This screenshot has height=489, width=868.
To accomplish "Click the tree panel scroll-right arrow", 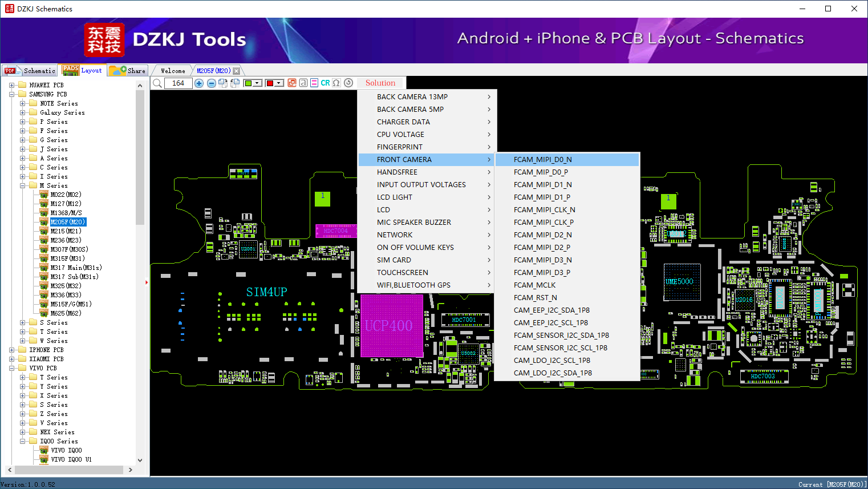I will pyautogui.click(x=131, y=470).
